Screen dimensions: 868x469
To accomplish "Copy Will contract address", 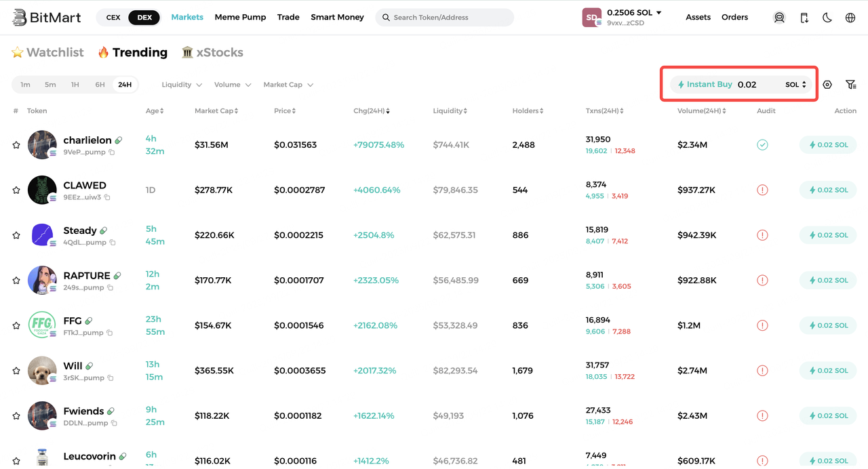I will [111, 378].
